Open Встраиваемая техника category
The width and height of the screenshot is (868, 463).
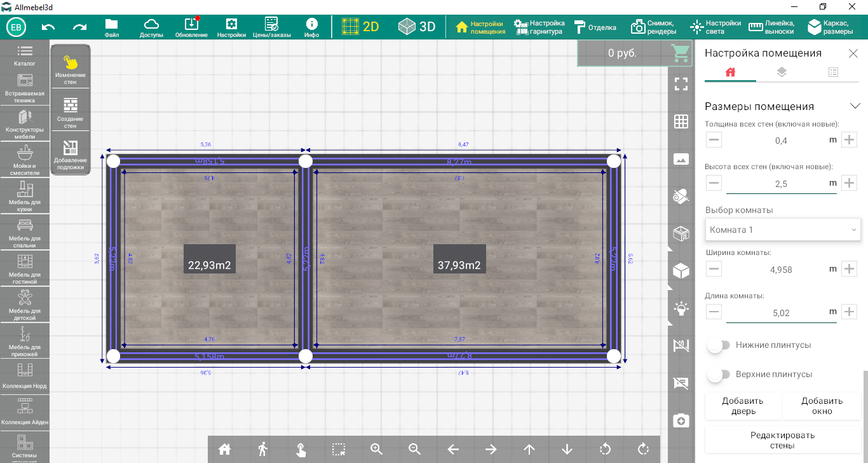point(25,88)
